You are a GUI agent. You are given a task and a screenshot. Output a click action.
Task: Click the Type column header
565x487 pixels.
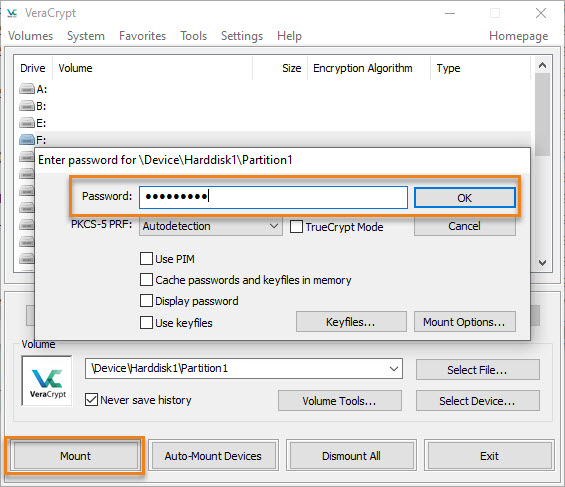pyautogui.click(x=480, y=68)
